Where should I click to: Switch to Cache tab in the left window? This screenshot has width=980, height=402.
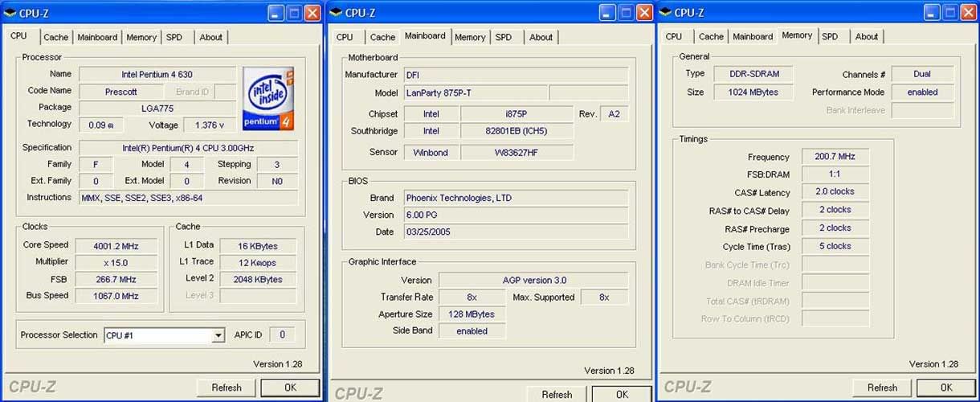coord(56,37)
